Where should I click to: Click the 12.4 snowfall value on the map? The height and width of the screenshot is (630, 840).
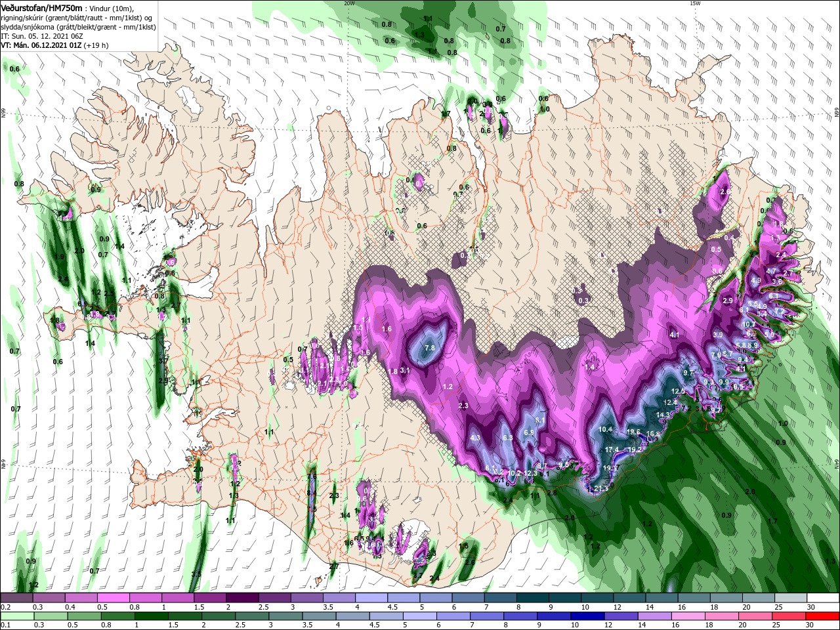(670, 402)
